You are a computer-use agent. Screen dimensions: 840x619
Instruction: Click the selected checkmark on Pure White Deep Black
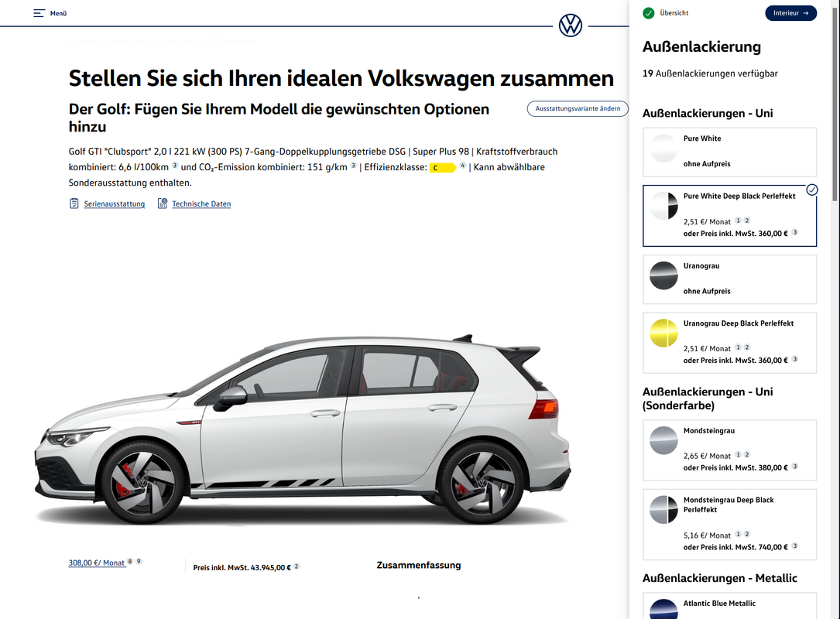point(812,190)
